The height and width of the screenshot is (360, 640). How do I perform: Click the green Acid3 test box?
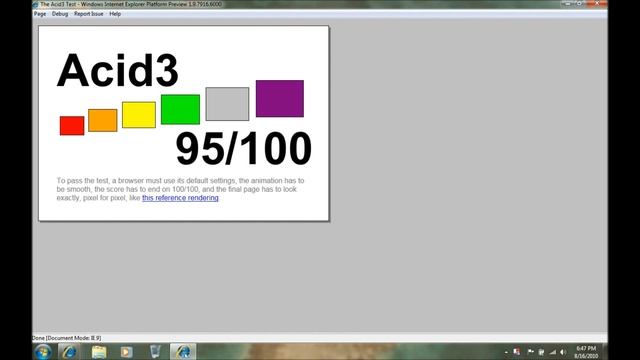[180, 109]
